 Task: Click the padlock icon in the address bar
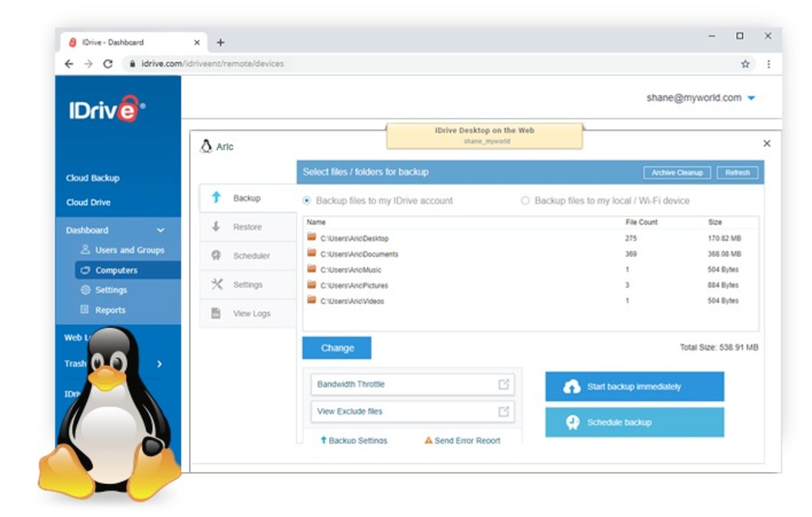click(x=132, y=64)
